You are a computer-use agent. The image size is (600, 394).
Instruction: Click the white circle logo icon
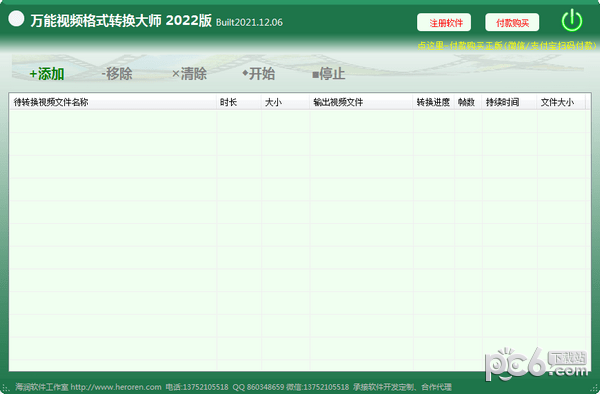point(16,18)
